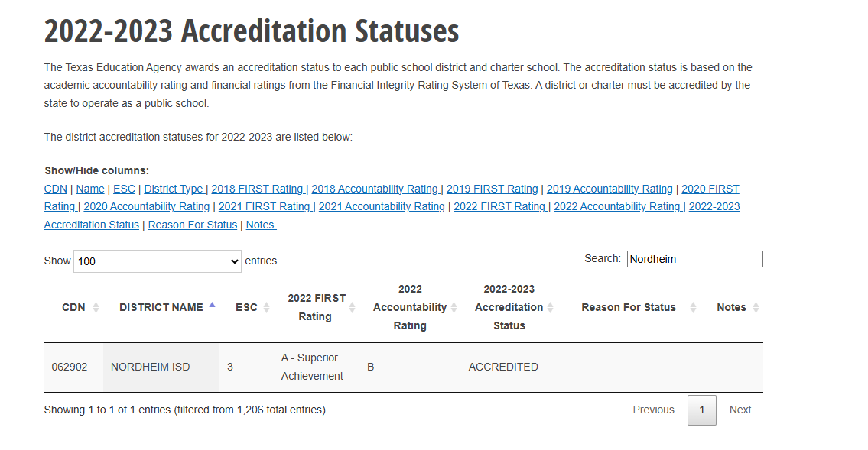Click the Previous pagination button
This screenshot has height=450, width=868.
[x=653, y=410]
